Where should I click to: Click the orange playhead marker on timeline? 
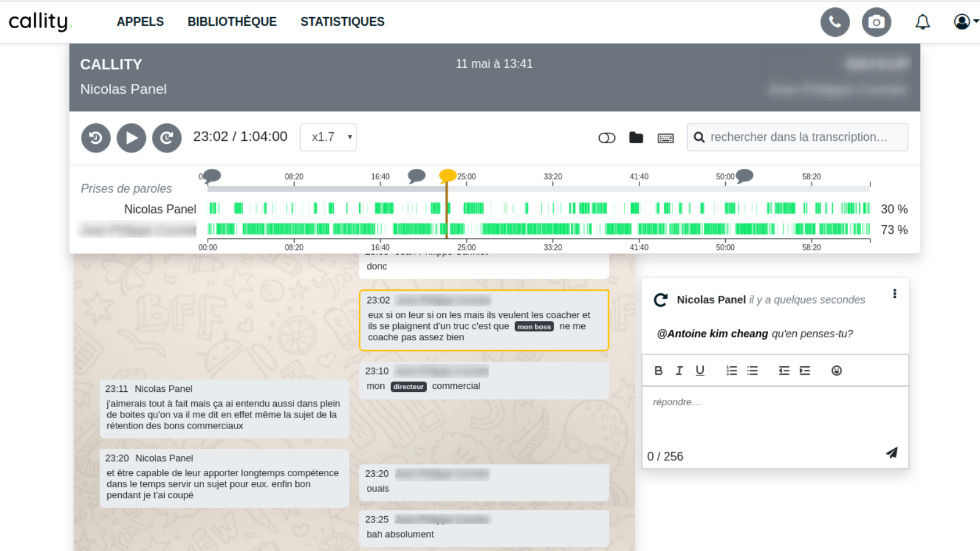448,176
